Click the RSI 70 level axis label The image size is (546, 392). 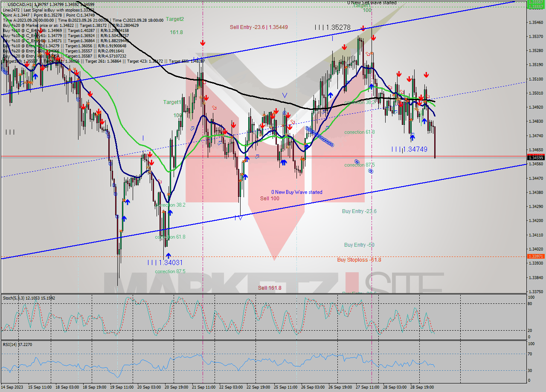[530, 354]
